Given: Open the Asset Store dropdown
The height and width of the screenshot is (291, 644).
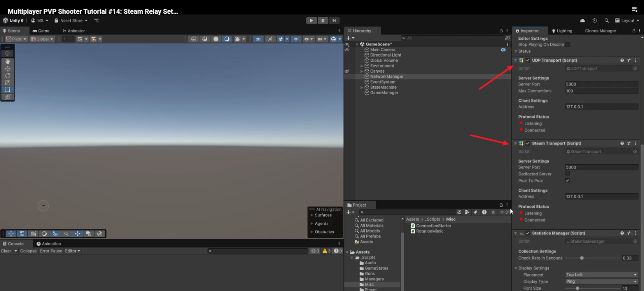Looking at the screenshot, I should click(x=71, y=20).
